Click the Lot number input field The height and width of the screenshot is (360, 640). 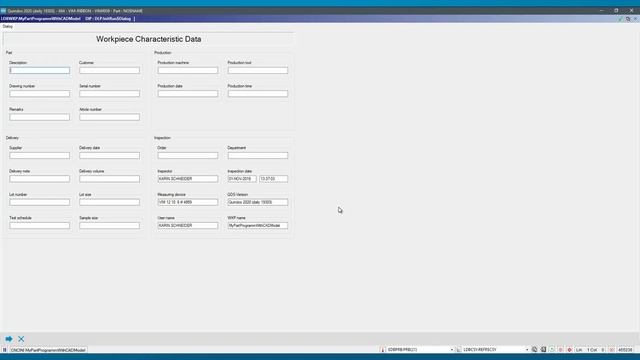(x=40, y=202)
